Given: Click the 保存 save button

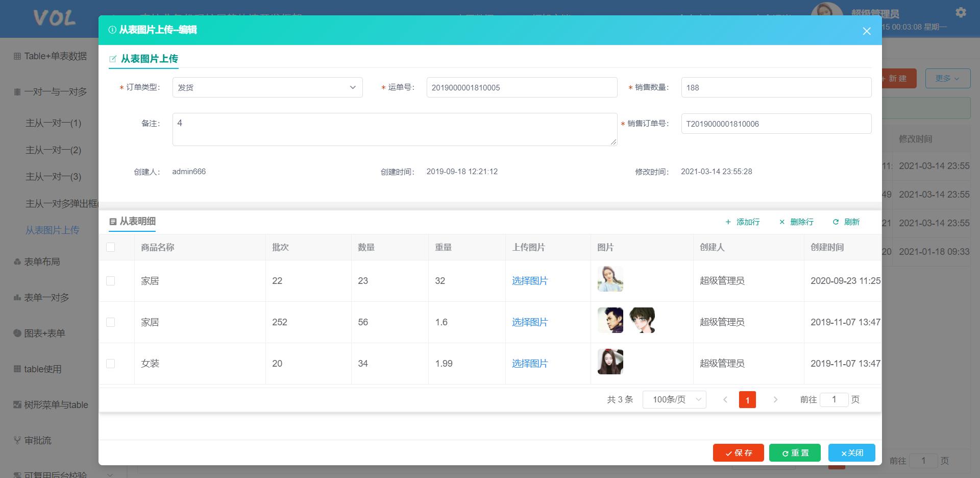Looking at the screenshot, I should tap(738, 452).
